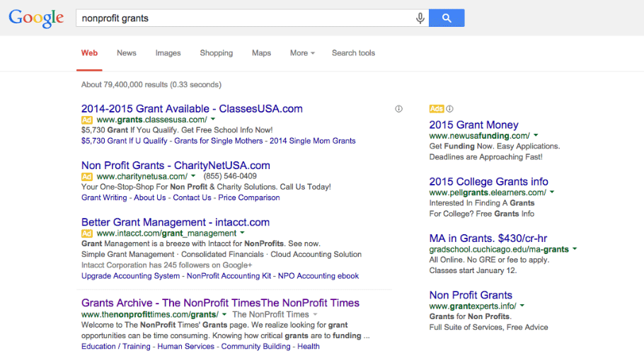644x363 pixels.
Task: Click Health sitelink
Action: (309, 346)
